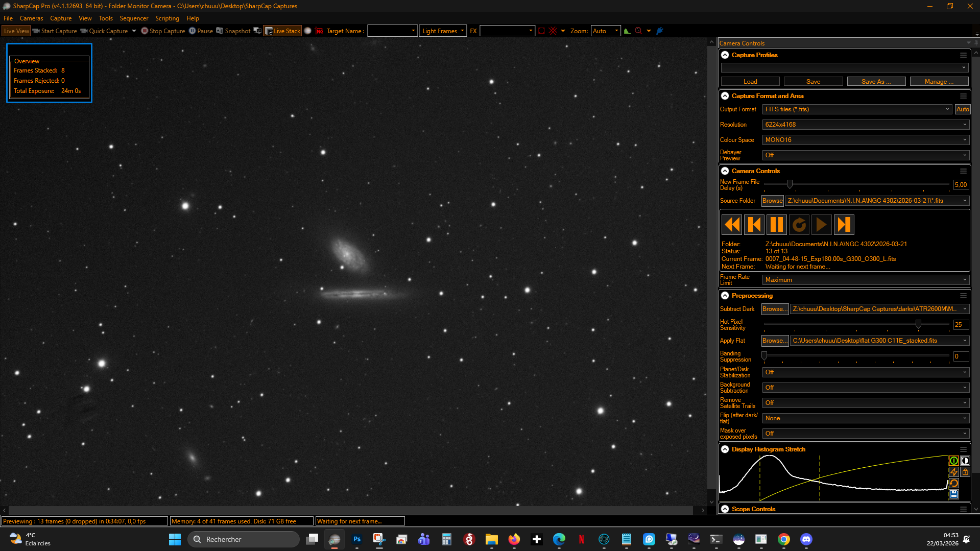Image resolution: width=980 pixels, height=551 pixels.
Task: Open the Sequencer menu
Action: point(134,18)
